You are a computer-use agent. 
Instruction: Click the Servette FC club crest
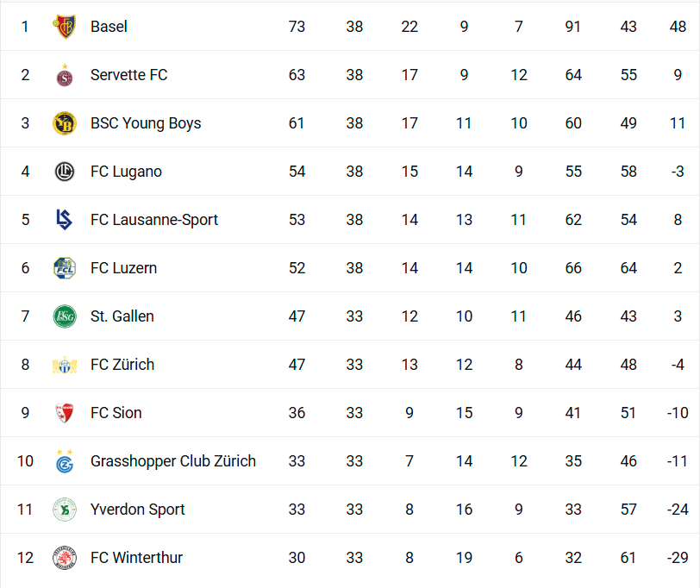64,75
